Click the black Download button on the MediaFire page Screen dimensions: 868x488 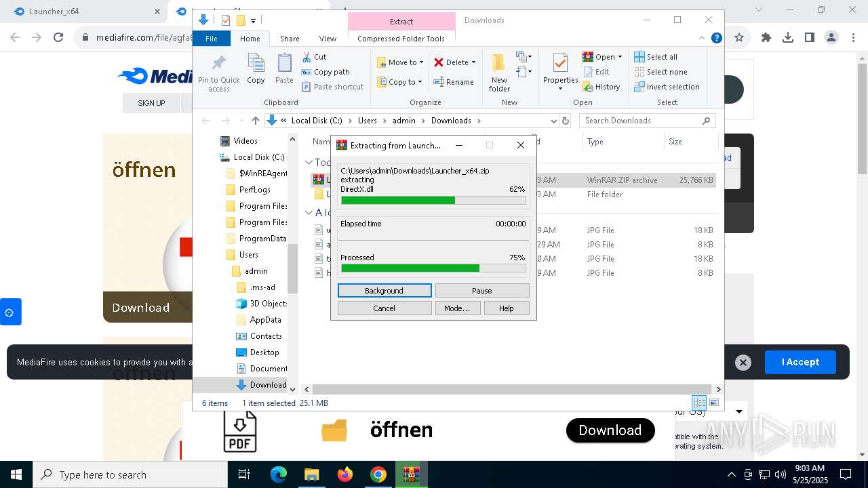click(610, 430)
